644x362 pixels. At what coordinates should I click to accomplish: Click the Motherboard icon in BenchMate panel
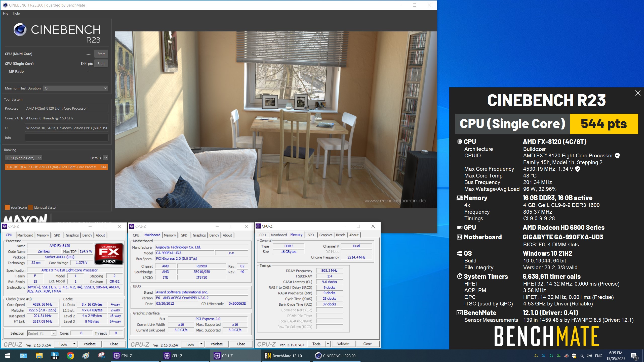click(x=459, y=237)
